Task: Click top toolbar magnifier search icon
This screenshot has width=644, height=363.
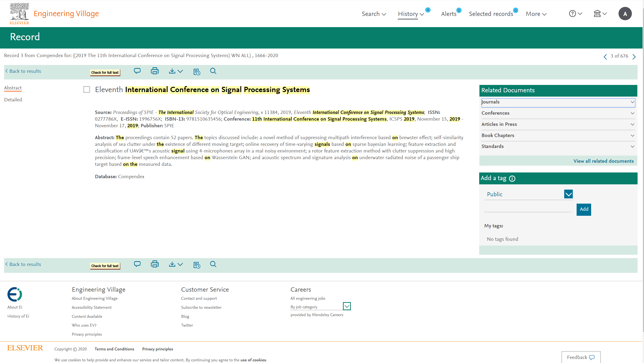Action: click(x=213, y=71)
